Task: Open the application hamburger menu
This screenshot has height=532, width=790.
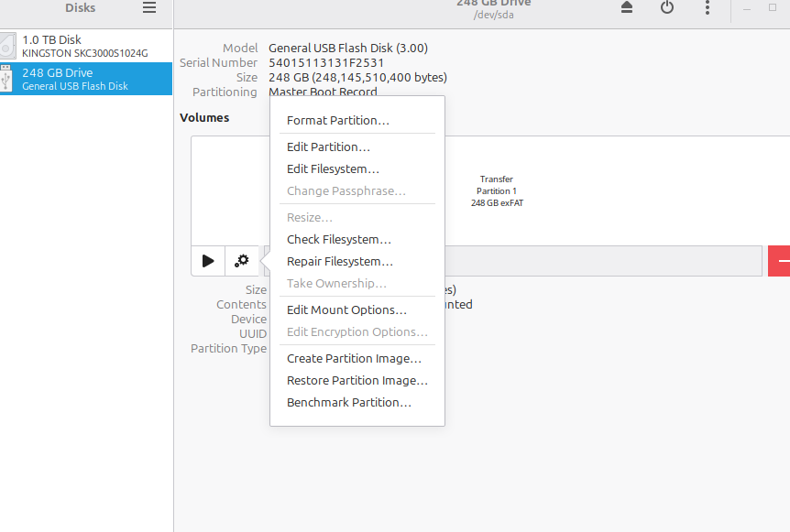Action: click(148, 7)
